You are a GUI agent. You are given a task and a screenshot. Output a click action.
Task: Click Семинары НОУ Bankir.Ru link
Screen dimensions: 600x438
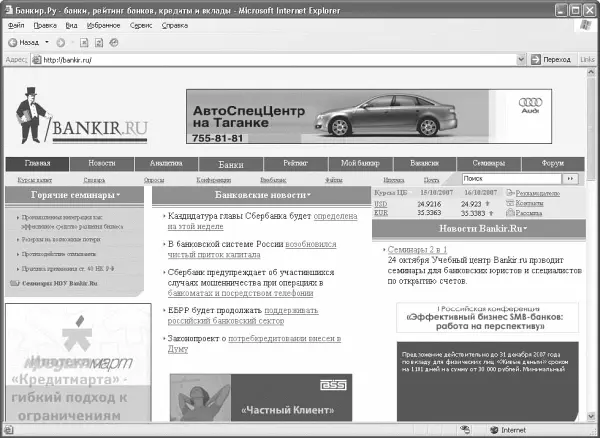click(60, 283)
